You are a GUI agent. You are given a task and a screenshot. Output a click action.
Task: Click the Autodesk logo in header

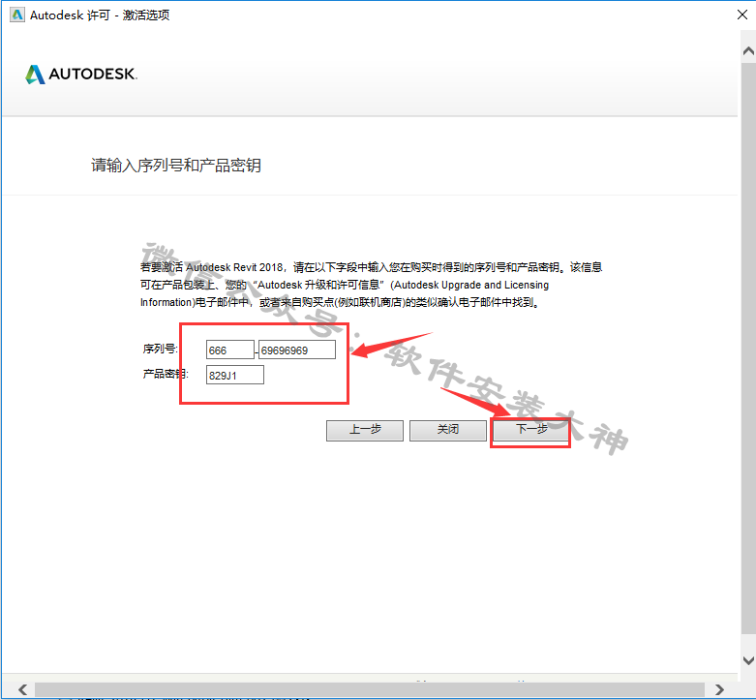(81, 75)
